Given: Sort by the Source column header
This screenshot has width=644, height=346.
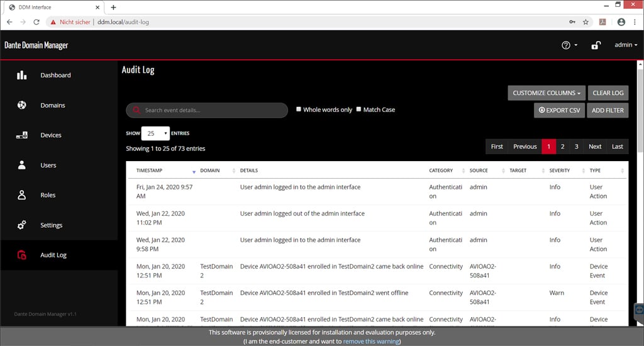Looking at the screenshot, I should tap(479, 170).
